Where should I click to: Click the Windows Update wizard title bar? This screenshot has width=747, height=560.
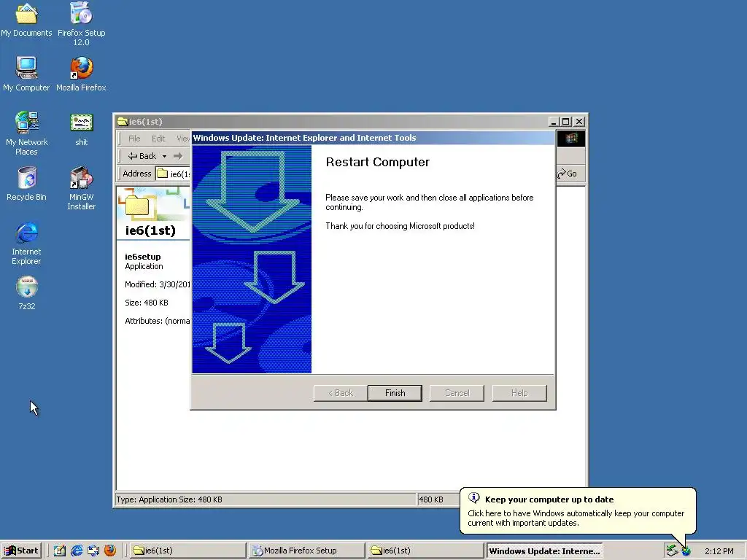tap(373, 138)
